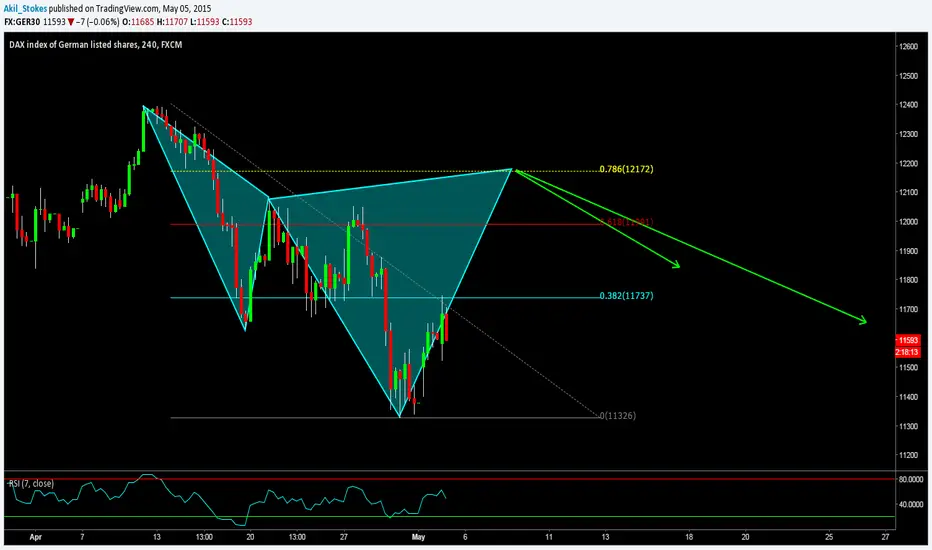
Task: Click 12000 on the price axis
Action: pyautogui.click(x=907, y=221)
